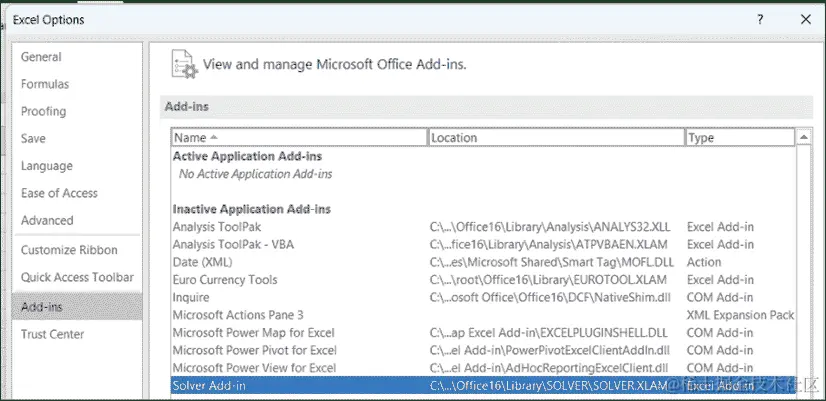
Task: Select Microsoft Power View for Excel
Action: click(484, 368)
